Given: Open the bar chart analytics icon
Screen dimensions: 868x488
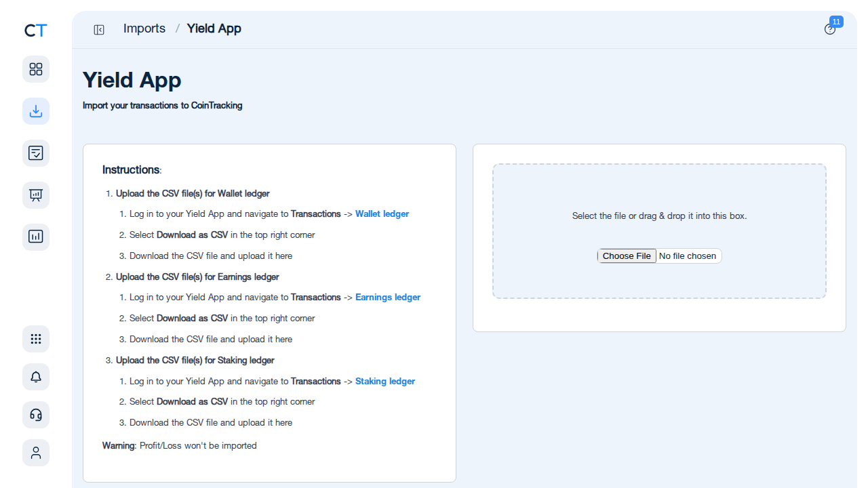Looking at the screenshot, I should (x=36, y=237).
